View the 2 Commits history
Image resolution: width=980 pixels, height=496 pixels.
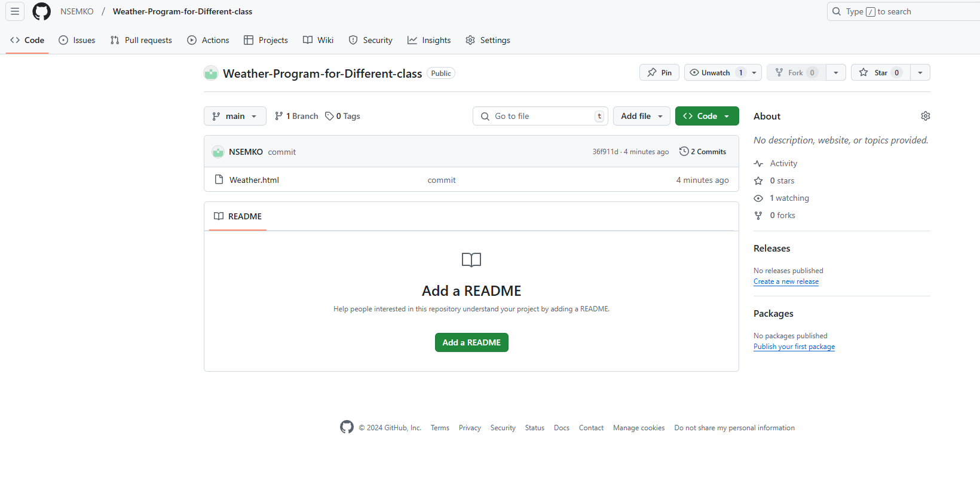pos(703,152)
